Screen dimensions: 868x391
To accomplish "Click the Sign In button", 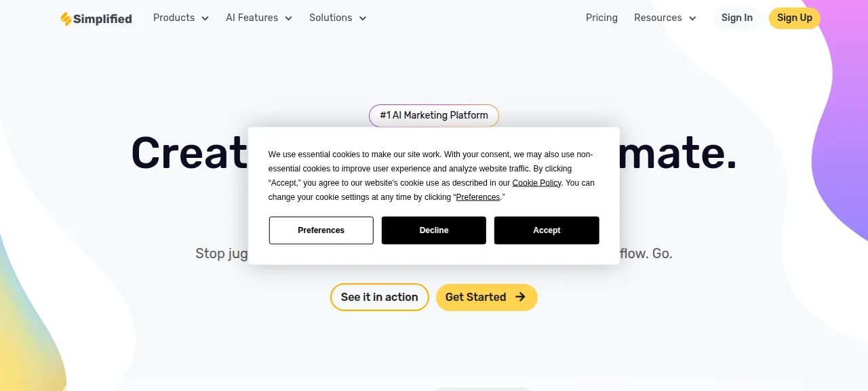I will click(737, 18).
